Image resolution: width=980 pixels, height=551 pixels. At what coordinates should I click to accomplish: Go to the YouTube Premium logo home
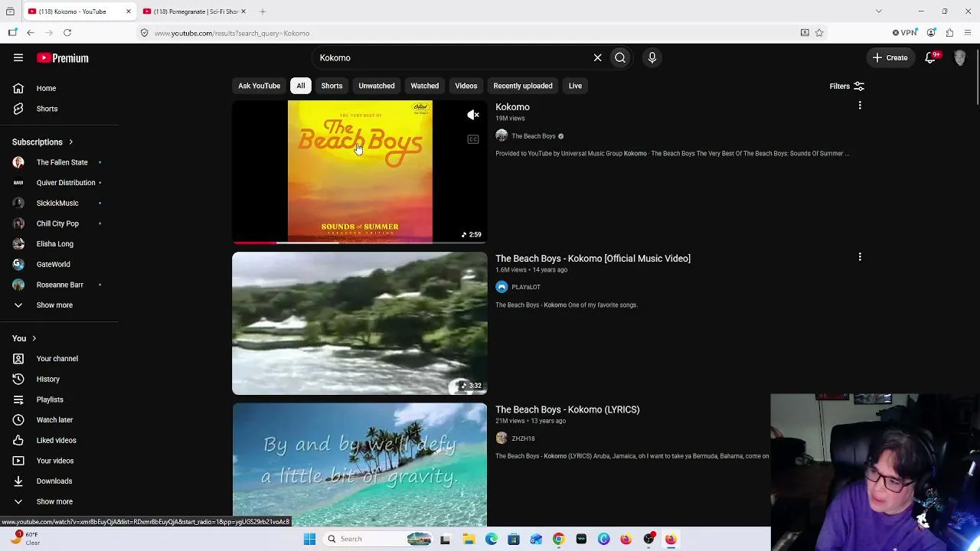pos(63,58)
